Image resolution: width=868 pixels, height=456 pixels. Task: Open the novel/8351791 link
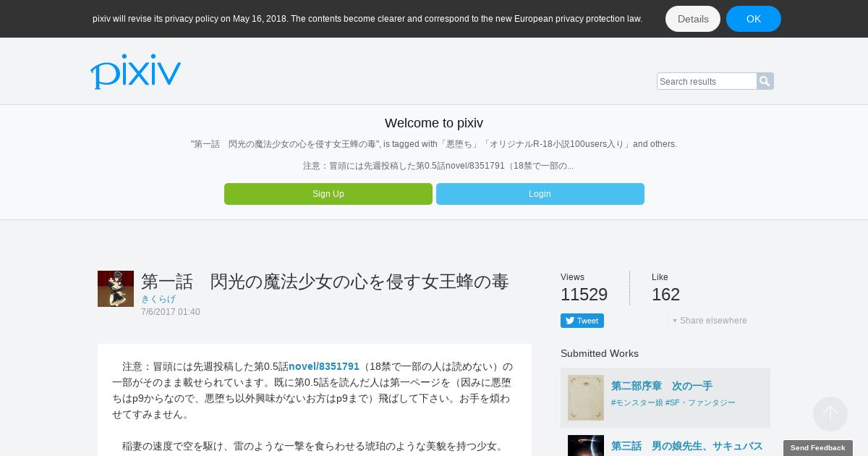click(x=324, y=366)
